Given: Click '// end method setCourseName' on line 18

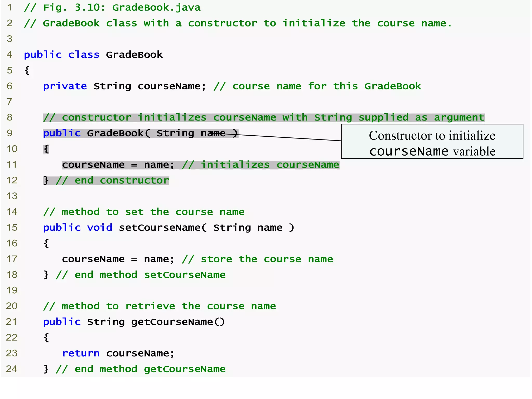Looking at the screenshot, I should 141,275.
